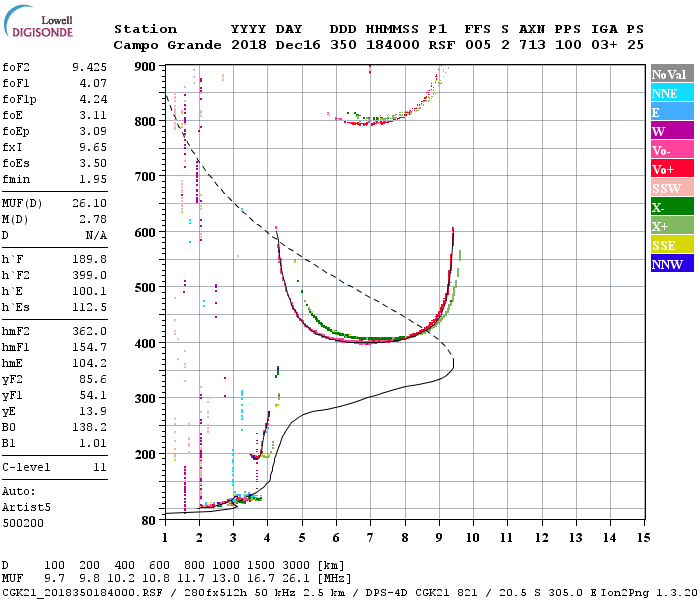Screen dimensions: 700x600
Task: Click the 80 km height axis label
Action: click(149, 521)
